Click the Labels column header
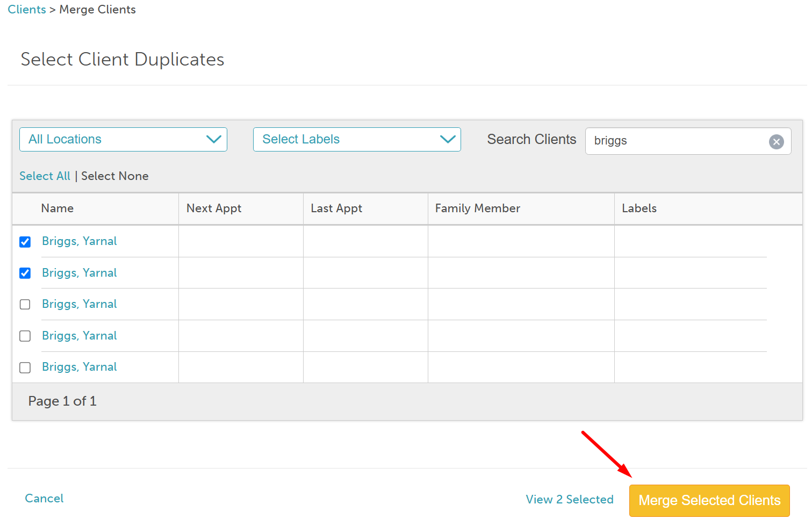 639,208
